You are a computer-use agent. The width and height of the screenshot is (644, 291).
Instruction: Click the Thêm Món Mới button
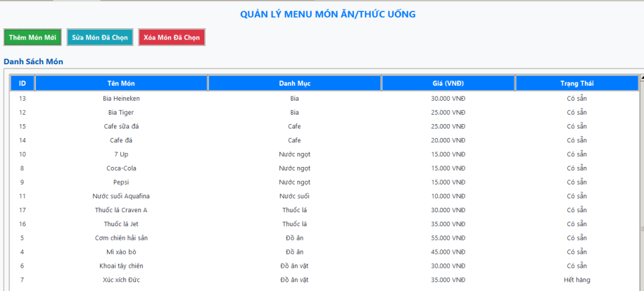point(33,37)
